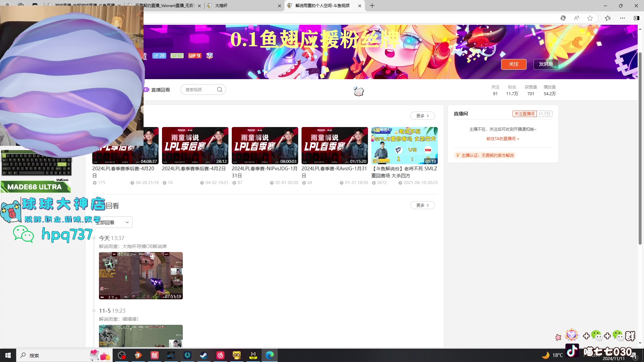Open the 08:00:03 LPL春季赛 video thumbnail

click(265, 145)
